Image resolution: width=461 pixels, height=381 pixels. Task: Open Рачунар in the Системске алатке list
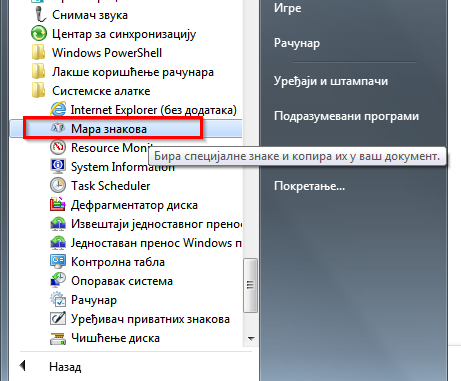coord(94,300)
